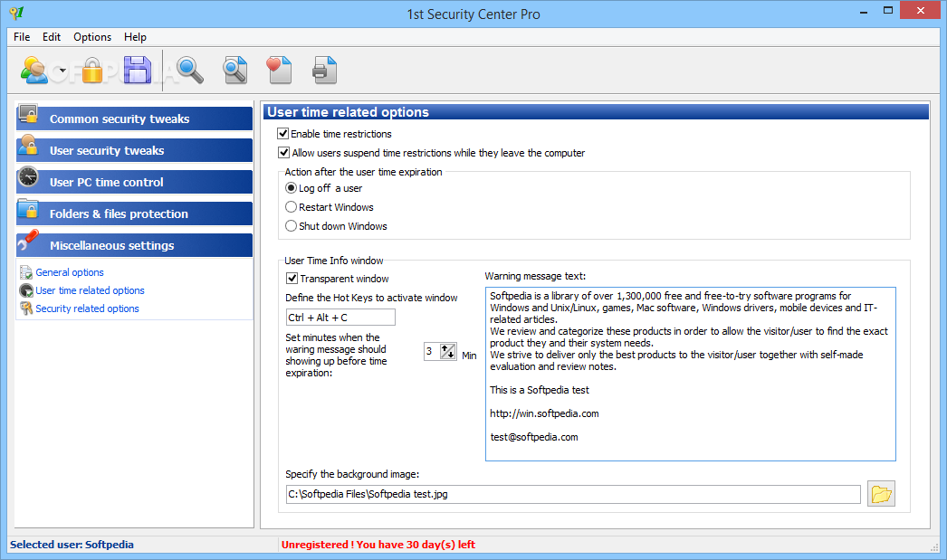Click the User time related options icon
Viewport: 947px width, 560px height.
pos(26,291)
